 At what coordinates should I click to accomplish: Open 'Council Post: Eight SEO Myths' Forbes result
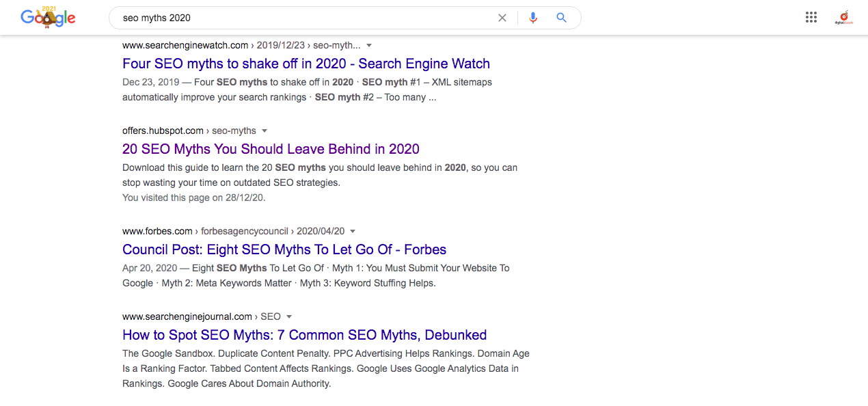284,249
